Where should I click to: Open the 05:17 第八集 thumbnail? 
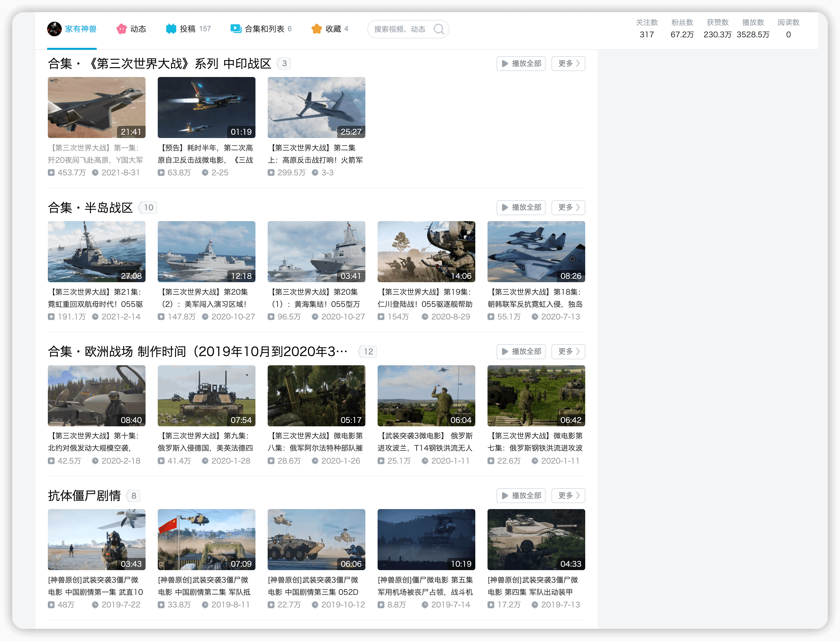(x=317, y=396)
